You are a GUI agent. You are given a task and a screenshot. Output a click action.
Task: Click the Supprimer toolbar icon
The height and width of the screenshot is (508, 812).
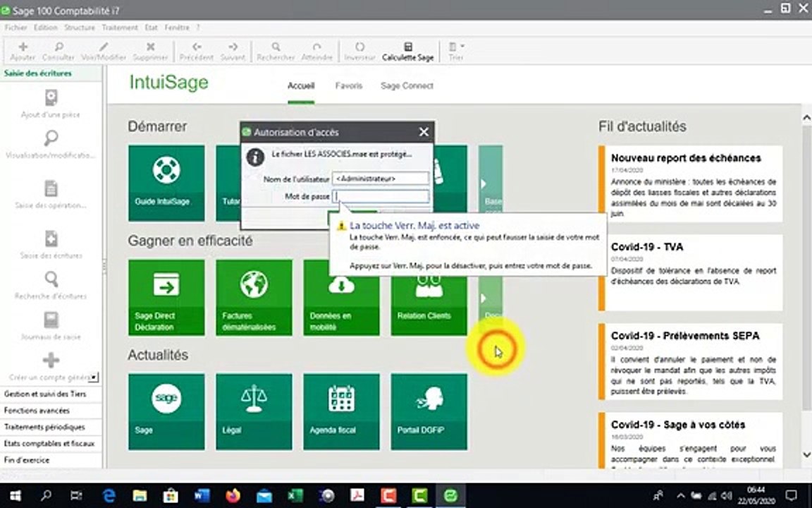[150, 47]
